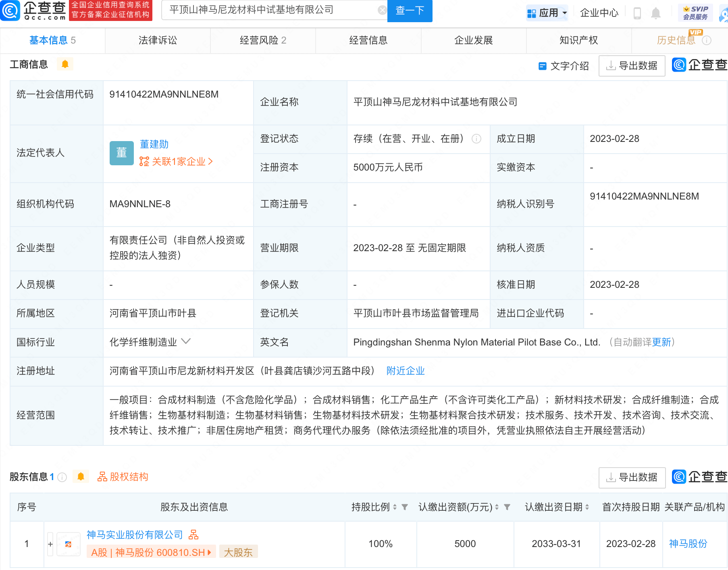Click the 董 avatar thumbnail
This screenshot has height=570, width=728.
click(121, 153)
